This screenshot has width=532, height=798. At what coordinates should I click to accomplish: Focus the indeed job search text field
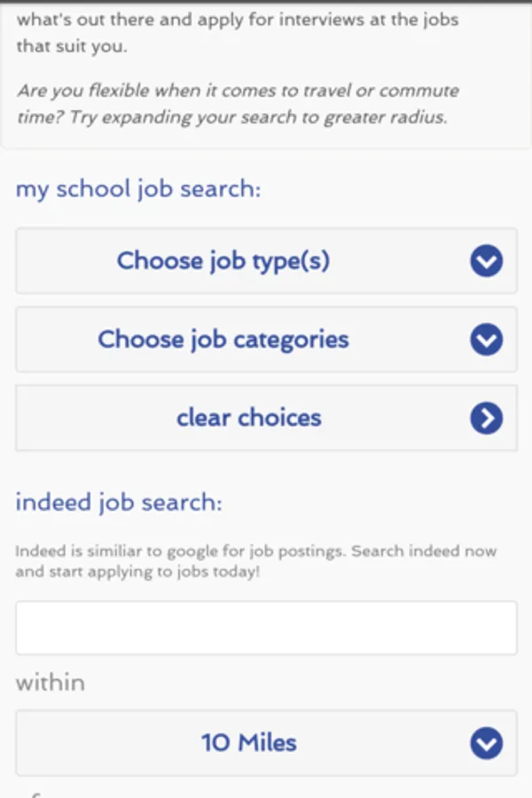[x=266, y=628]
